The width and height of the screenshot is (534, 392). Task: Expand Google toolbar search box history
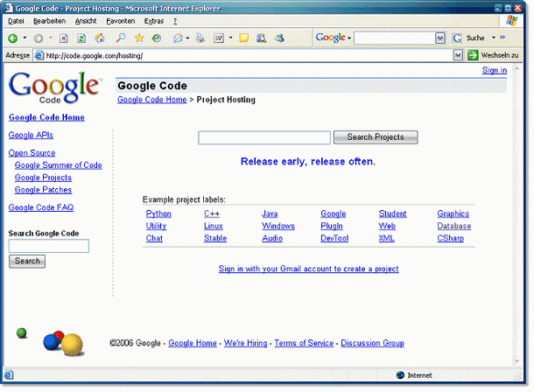coord(440,38)
